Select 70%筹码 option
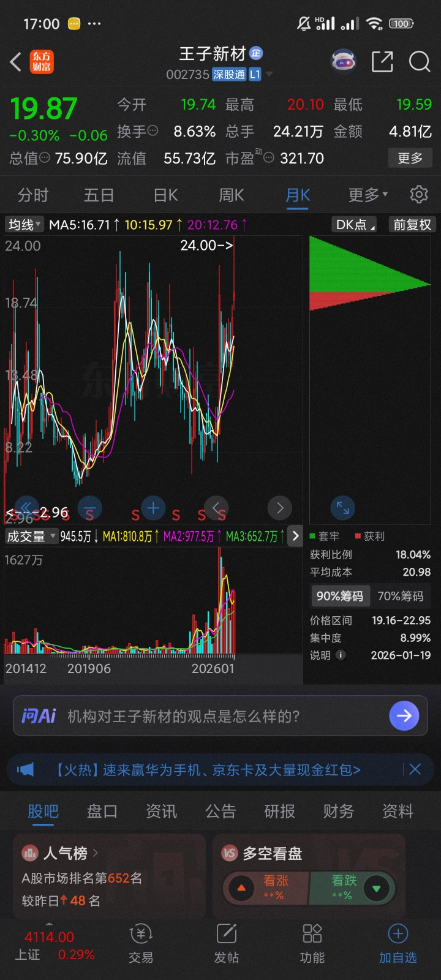The height and width of the screenshot is (980, 441). click(x=401, y=596)
